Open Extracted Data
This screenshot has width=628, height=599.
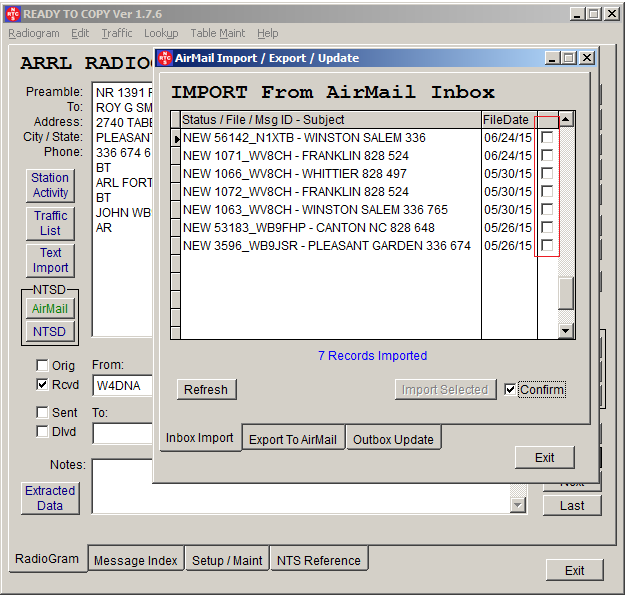click(50, 498)
